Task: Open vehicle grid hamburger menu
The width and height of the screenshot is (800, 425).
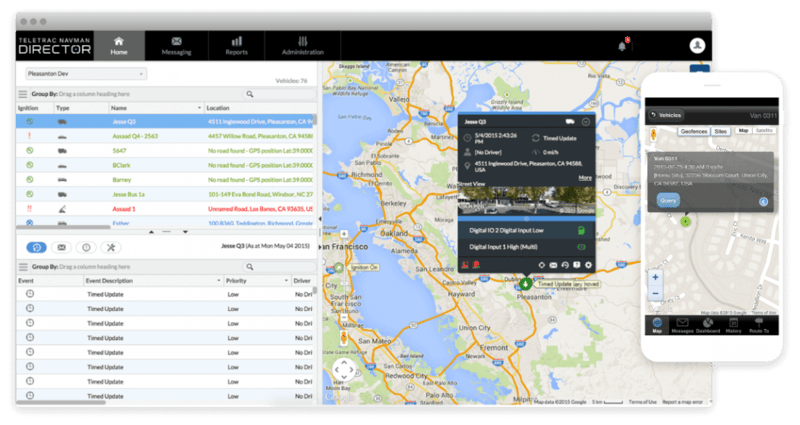Action: point(22,94)
